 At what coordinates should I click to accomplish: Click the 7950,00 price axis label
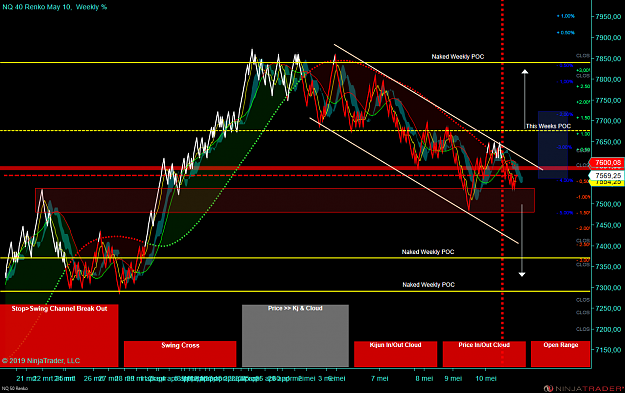608,17
